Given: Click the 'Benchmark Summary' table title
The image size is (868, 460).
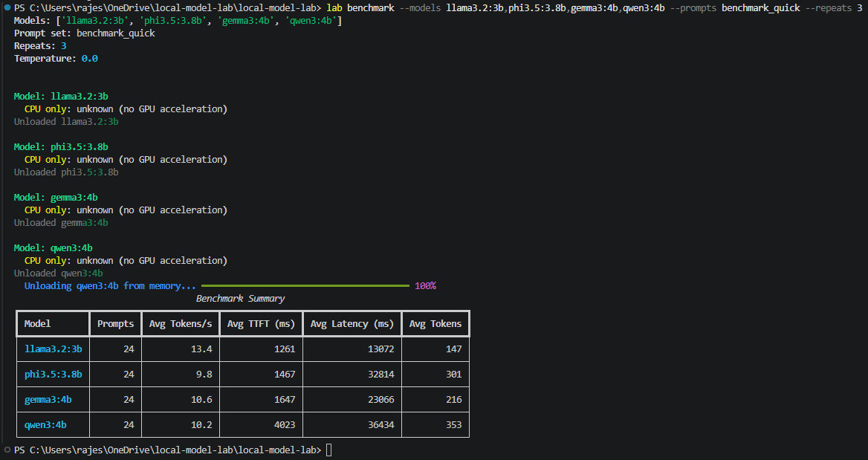Looking at the screenshot, I should click(240, 299).
